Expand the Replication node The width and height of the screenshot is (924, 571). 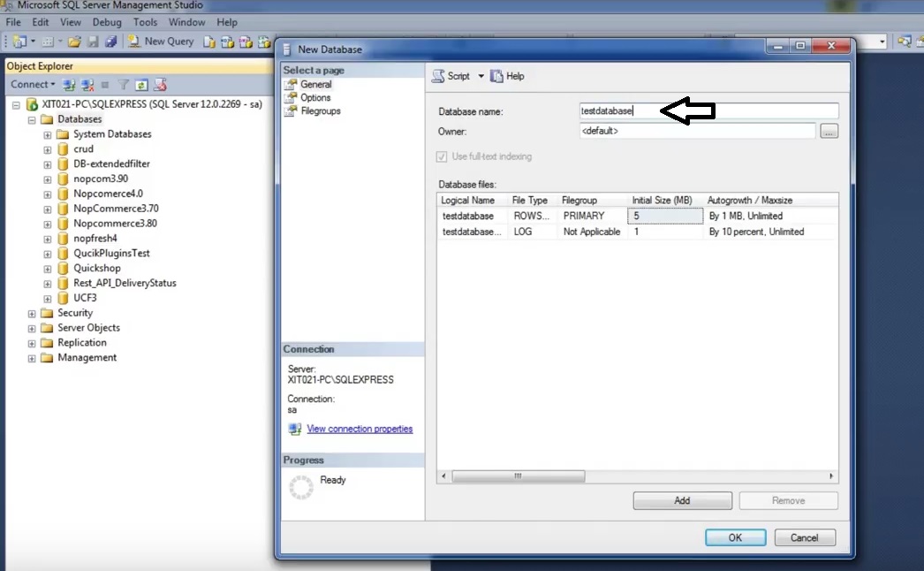click(32, 343)
